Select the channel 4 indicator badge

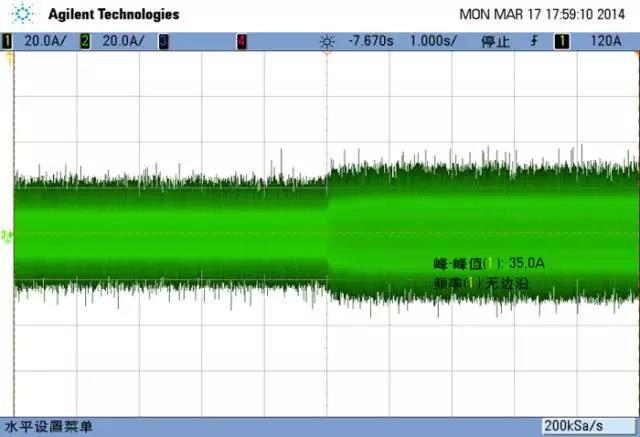tap(241, 41)
